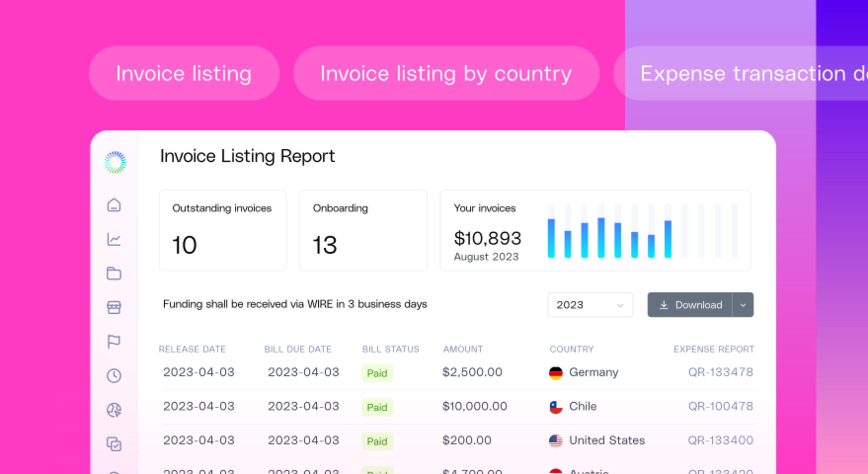Open the Expense transaction tab
The height and width of the screenshot is (474, 868).
point(741,73)
